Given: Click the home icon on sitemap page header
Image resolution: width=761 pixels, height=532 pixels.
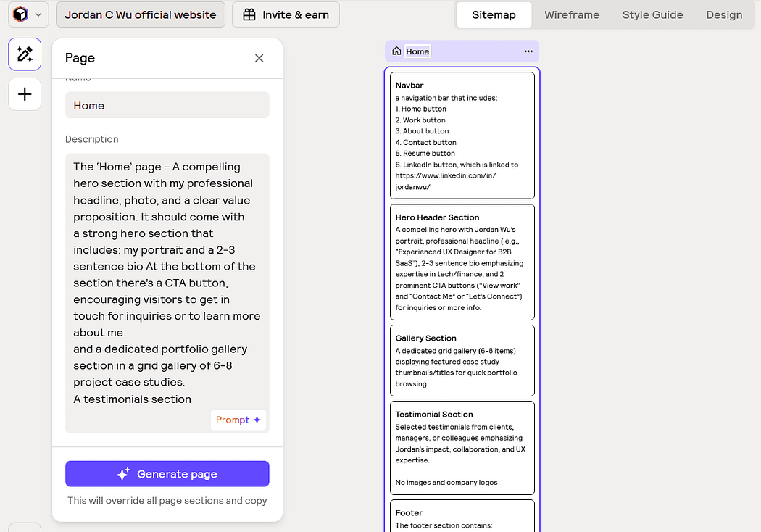Looking at the screenshot, I should pyautogui.click(x=396, y=51).
